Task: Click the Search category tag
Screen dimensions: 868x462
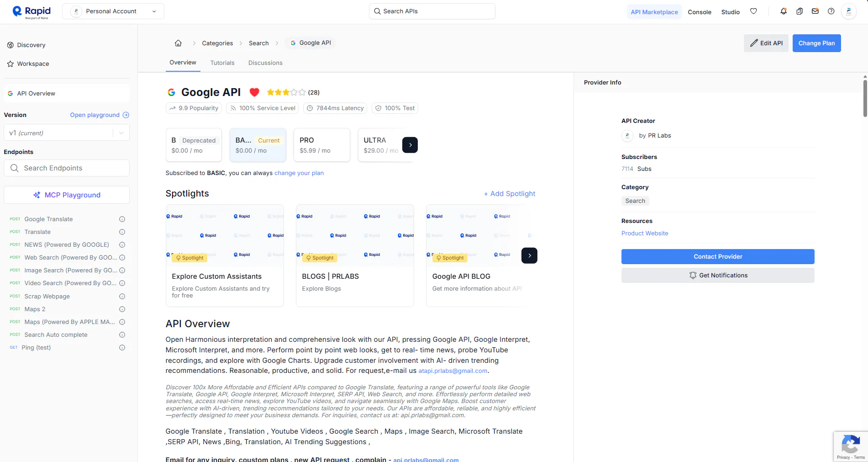Action: click(635, 201)
